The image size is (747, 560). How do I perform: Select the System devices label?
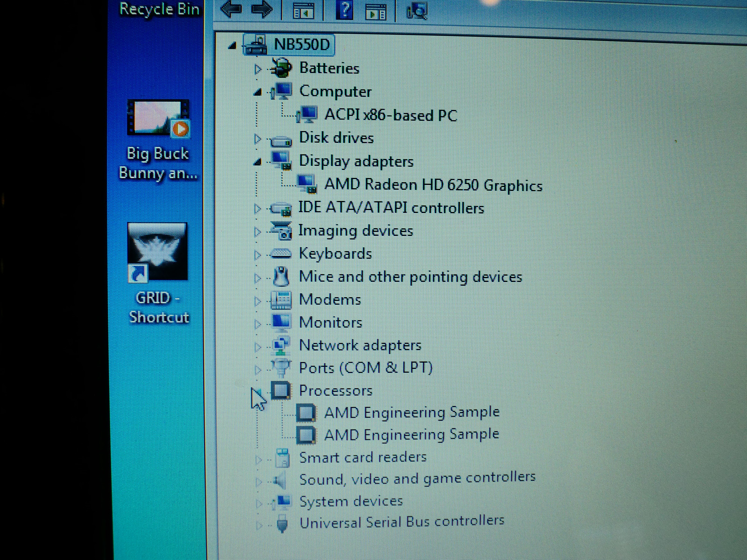[x=351, y=501]
